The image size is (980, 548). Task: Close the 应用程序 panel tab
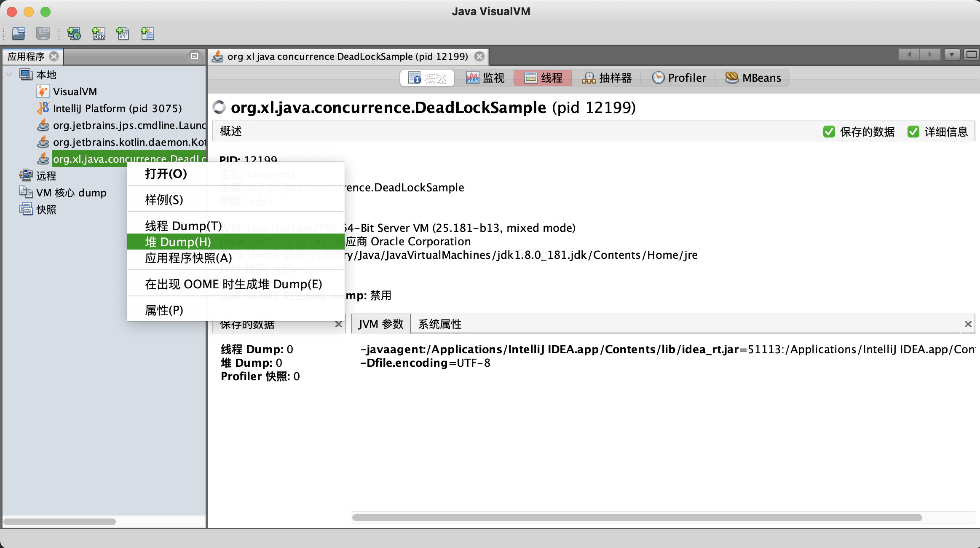tap(54, 56)
